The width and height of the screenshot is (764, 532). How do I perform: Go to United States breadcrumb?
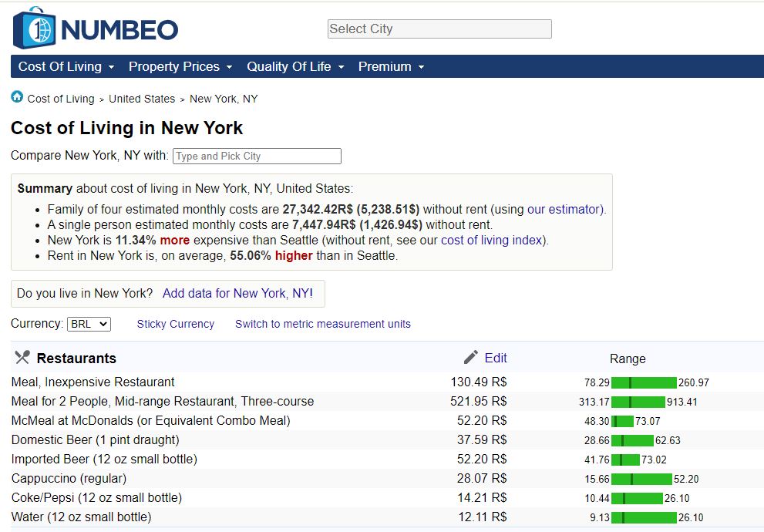click(x=142, y=99)
